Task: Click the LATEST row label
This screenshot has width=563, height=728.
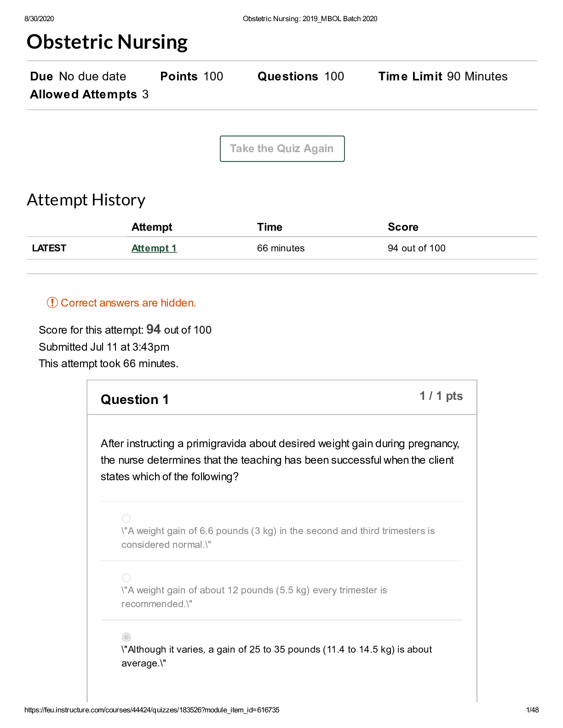Action: click(x=49, y=248)
